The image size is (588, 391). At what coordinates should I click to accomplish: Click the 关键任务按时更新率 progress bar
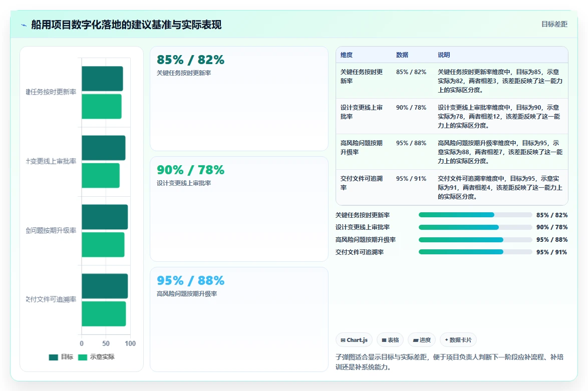(x=475, y=215)
